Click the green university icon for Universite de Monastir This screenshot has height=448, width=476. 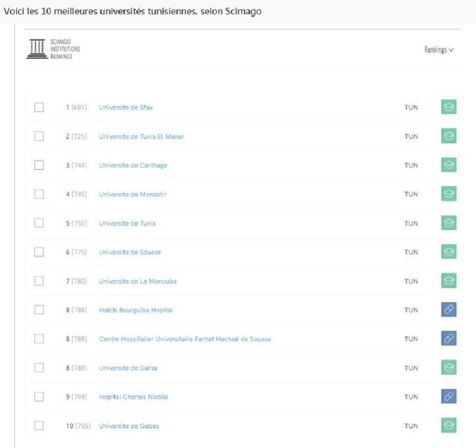click(x=449, y=194)
